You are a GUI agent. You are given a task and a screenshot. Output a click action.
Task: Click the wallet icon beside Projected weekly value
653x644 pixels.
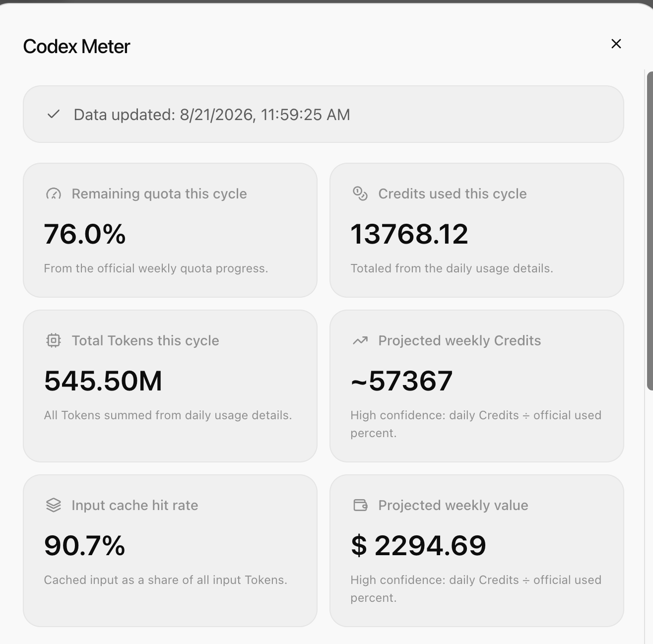(x=360, y=505)
